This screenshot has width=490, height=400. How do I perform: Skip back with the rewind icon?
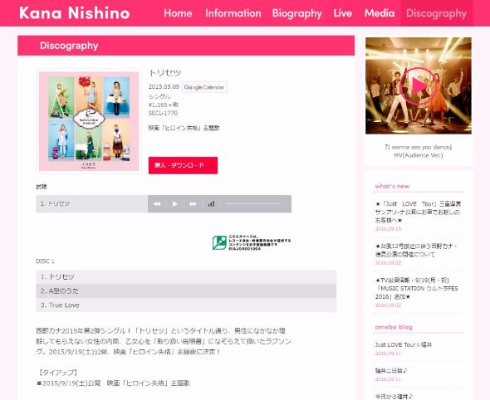click(x=157, y=204)
